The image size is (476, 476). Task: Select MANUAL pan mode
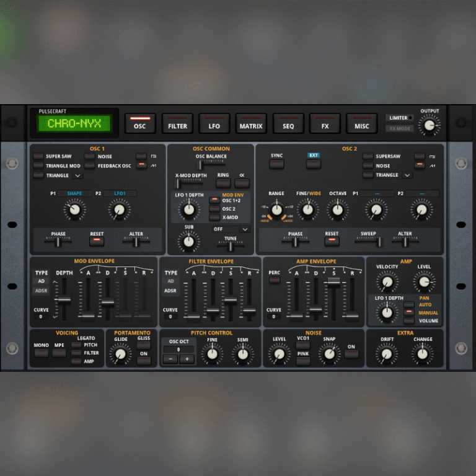409,312
